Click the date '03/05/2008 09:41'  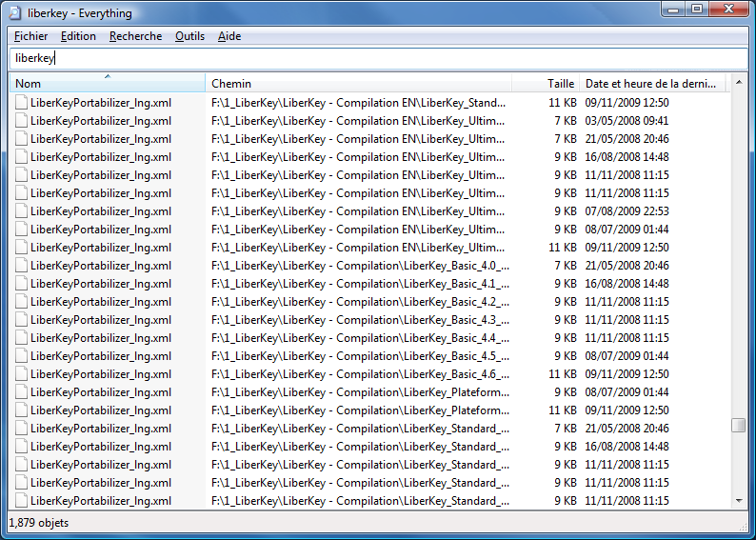point(627,121)
